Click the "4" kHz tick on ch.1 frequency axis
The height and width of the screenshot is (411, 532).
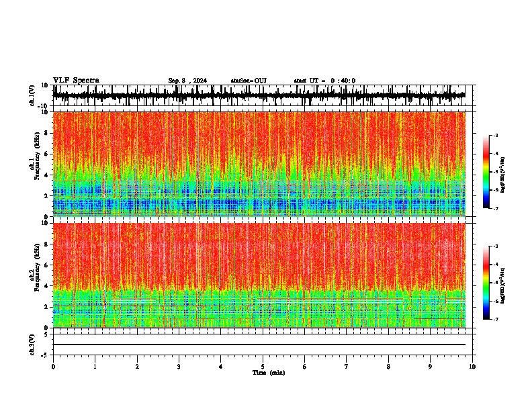click(47, 175)
